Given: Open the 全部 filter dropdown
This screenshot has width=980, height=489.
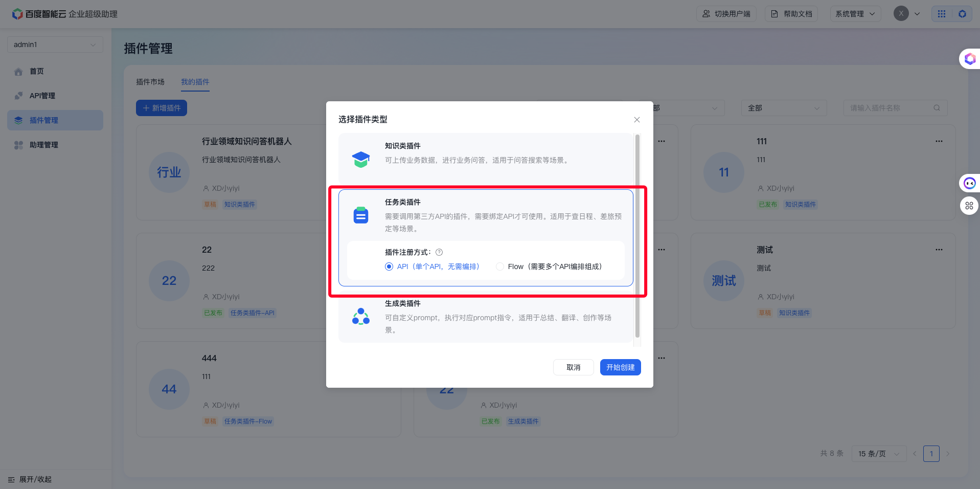Looking at the screenshot, I should (x=784, y=108).
